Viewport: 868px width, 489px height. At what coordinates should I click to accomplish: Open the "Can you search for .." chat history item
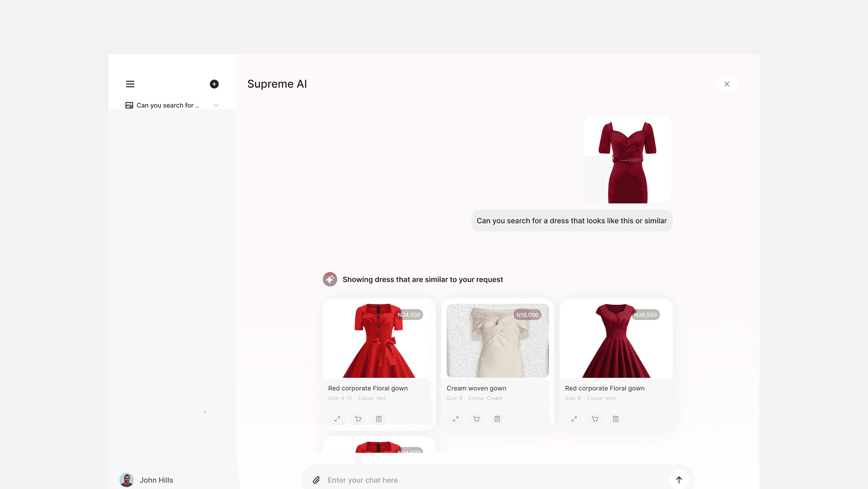point(167,105)
